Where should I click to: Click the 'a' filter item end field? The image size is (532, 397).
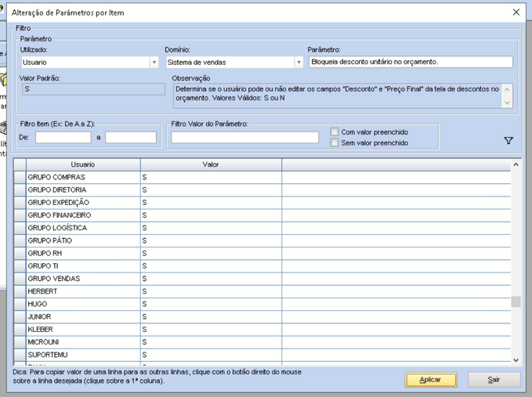[131, 137]
